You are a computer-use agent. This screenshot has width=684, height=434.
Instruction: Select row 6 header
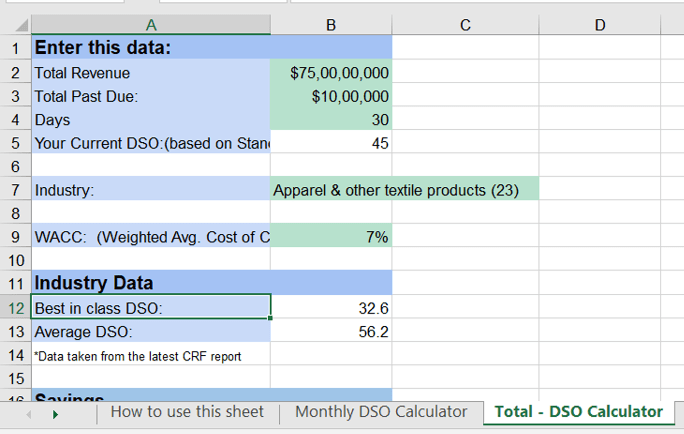pyautogui.click(x=16, y=166)
